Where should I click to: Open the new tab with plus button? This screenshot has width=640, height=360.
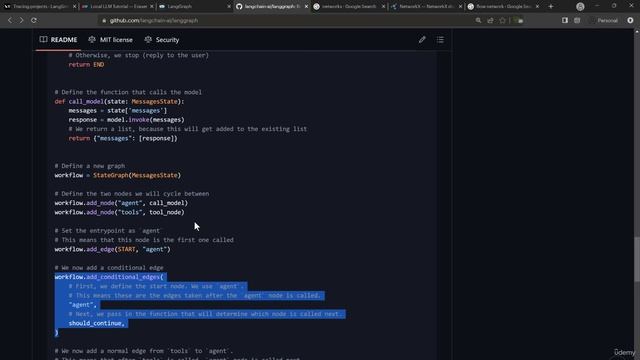click(x=551, y=7)
